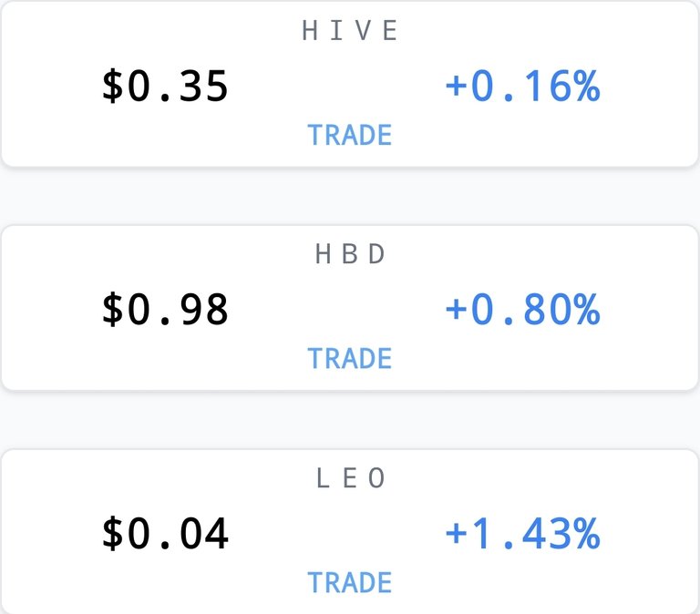Click the TRADE link under HIVE
Screen dimensions: 700x614
[x=350, y=135]
